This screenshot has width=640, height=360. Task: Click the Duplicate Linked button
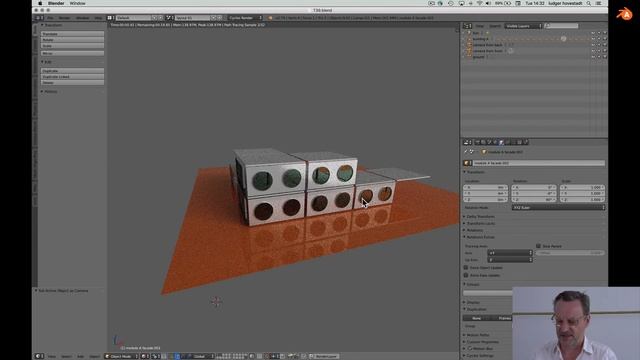click(x=72, y=77)
